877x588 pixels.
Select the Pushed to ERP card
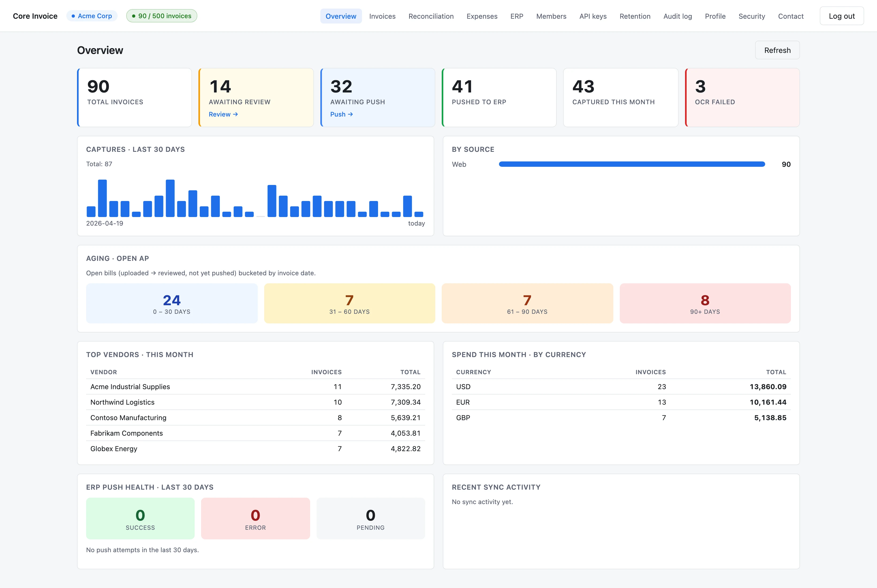(499, 98)
